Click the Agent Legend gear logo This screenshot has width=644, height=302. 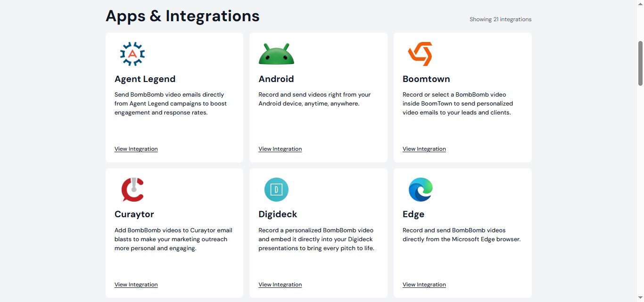click(x=132, y=54)
